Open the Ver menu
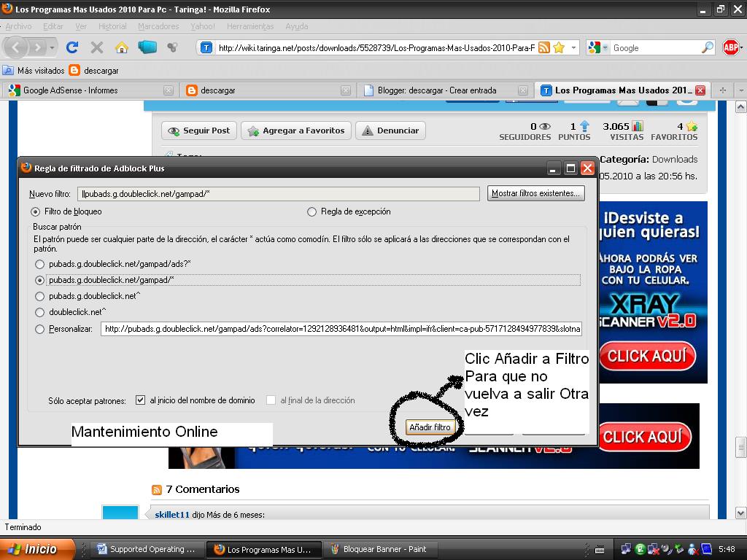Image resolution: width=747 pixels, height=560 pixels. pos(81,27)
